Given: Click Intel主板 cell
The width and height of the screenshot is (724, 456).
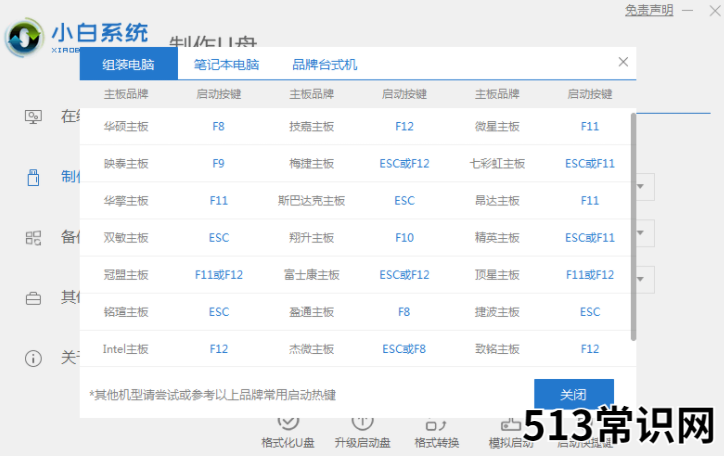Looking at the screenshot, I should 126,349.
